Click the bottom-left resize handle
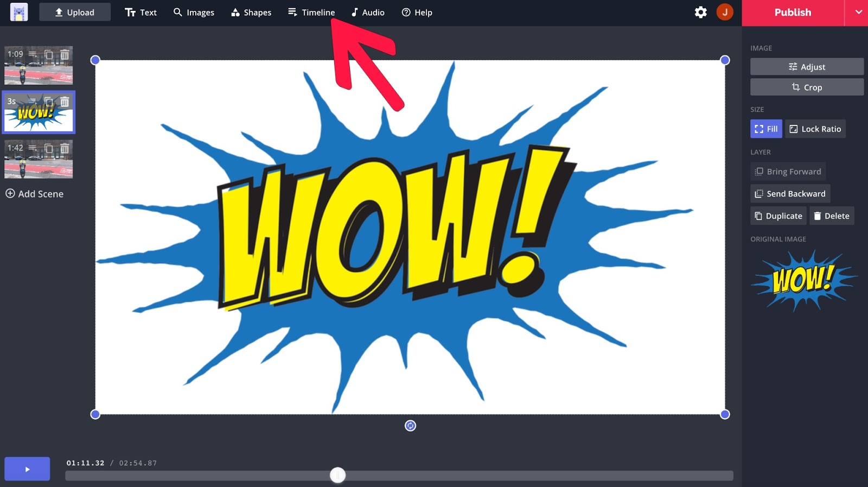The width and height of the screenshot is (868, 487). [95, 414]
